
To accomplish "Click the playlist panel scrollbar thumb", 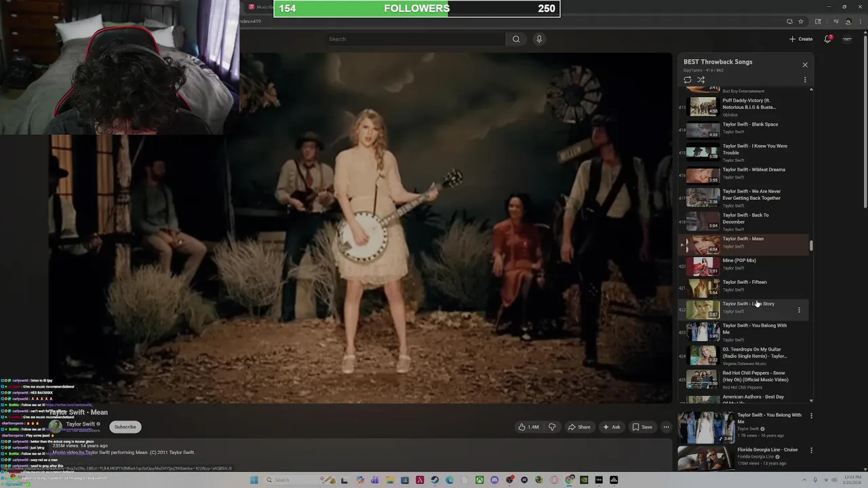I will (x=811, y=245).
